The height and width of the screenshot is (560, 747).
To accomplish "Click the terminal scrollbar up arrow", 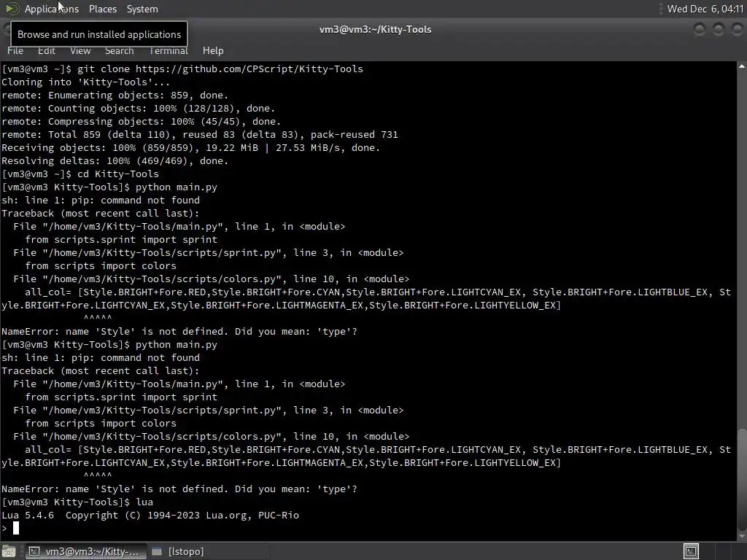I will [x=742, y=66].
